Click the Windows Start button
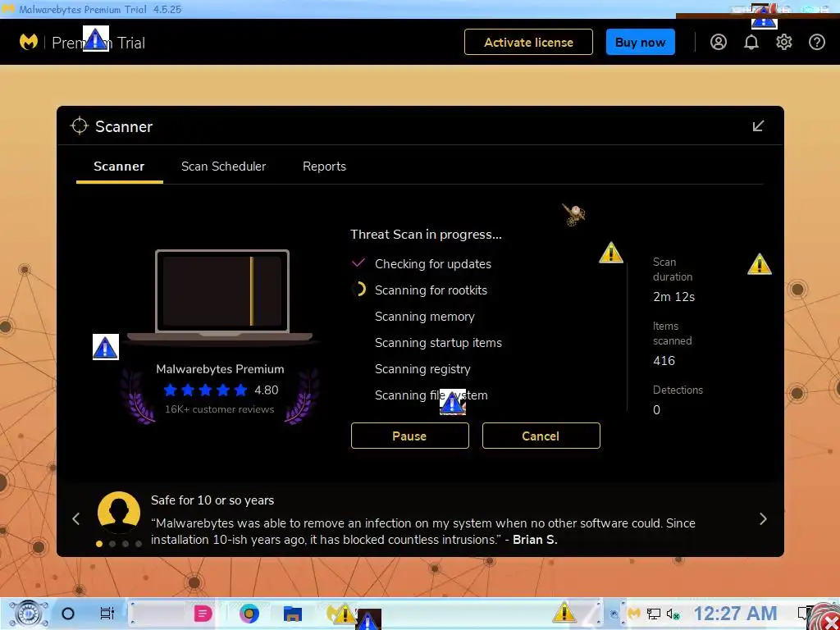This screenshot has width=840, height=630. coord(28,614)
